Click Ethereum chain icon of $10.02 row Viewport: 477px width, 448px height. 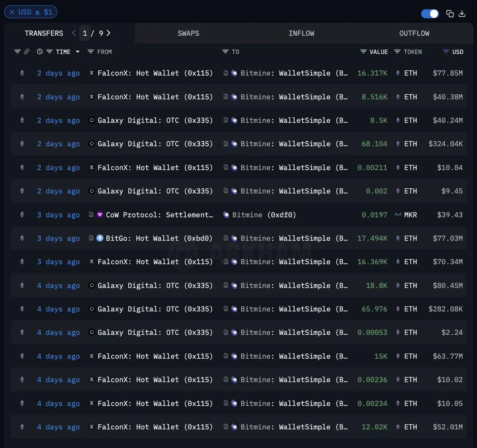[x=22, y=379]
